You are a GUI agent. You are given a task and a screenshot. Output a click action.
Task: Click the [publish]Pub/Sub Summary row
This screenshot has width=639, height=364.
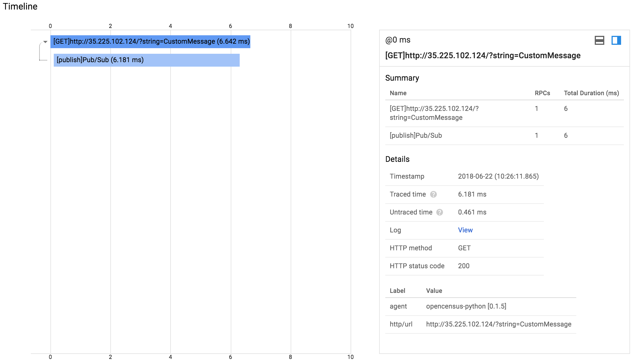click(x=416, y=136)
